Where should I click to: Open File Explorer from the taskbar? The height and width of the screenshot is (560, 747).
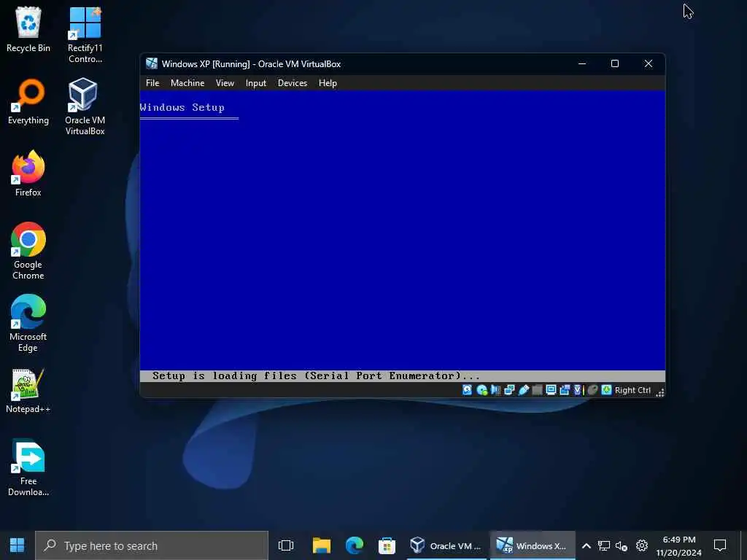click(322, 545)
